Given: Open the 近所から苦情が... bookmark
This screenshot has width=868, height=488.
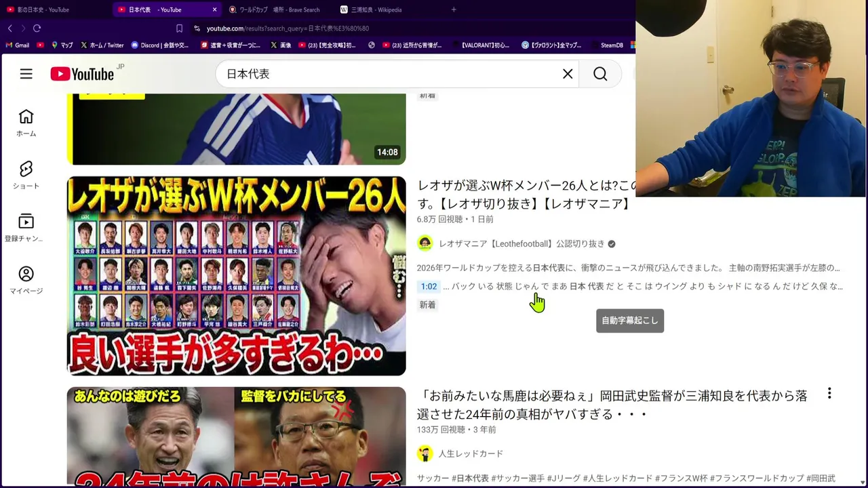Looking at the screenshot, I should click(x=412, y=45).
